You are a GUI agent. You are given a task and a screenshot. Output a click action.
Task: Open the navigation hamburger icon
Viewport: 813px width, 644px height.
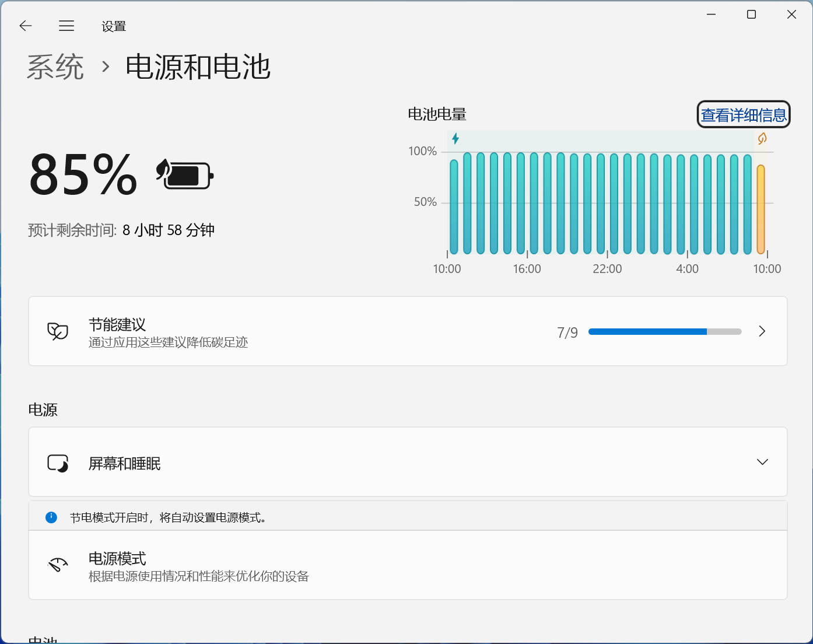[x=66, y=26]
